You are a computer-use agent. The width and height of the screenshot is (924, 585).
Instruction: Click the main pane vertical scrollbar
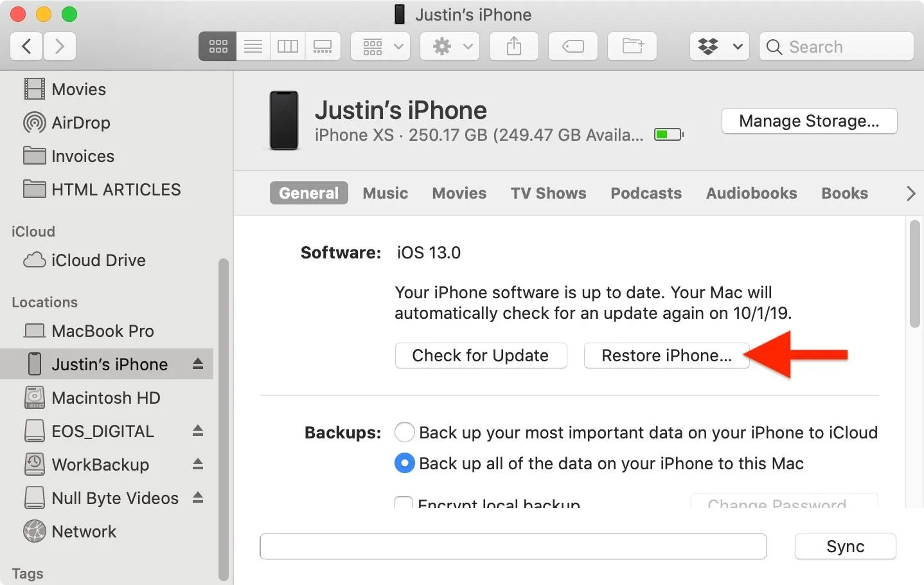pos(915,274)
